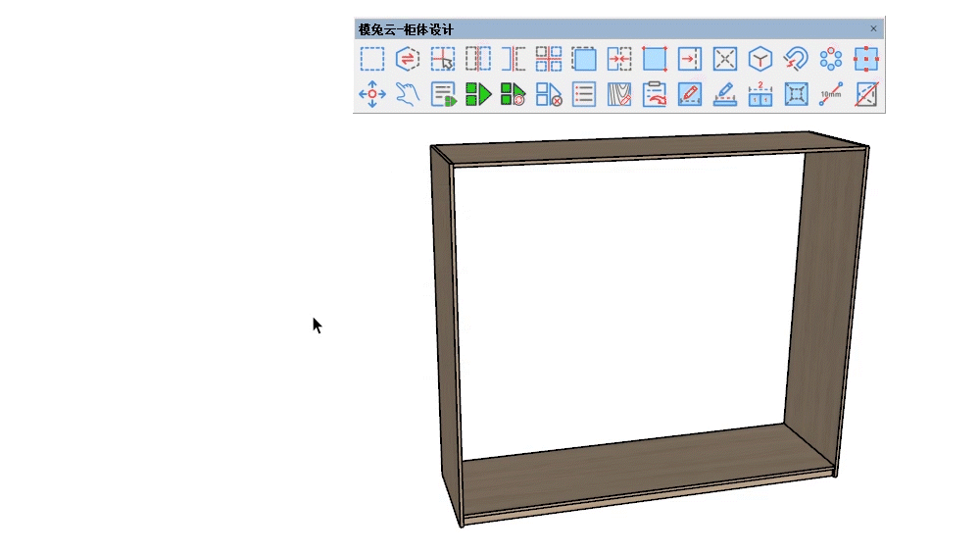
Task: Click the two-compartment divide icon
Action: (x=760, y=95)
